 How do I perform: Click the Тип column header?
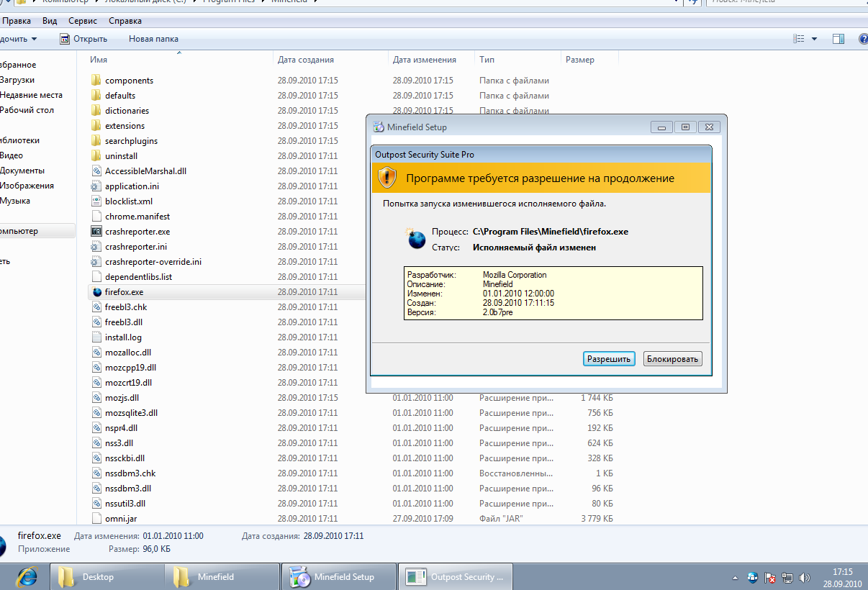pos(487,60)
